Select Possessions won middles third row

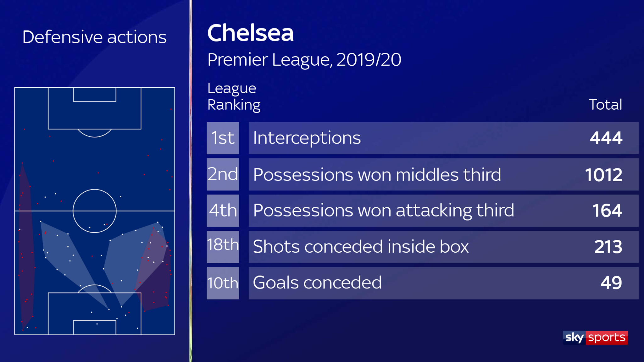[444, 174]
